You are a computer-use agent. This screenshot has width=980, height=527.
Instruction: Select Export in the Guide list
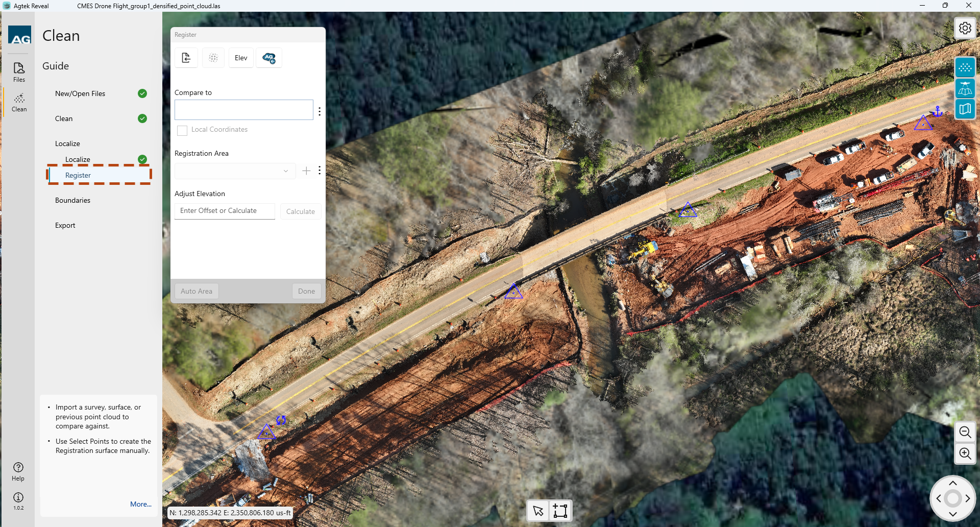[x=65, y=225]
